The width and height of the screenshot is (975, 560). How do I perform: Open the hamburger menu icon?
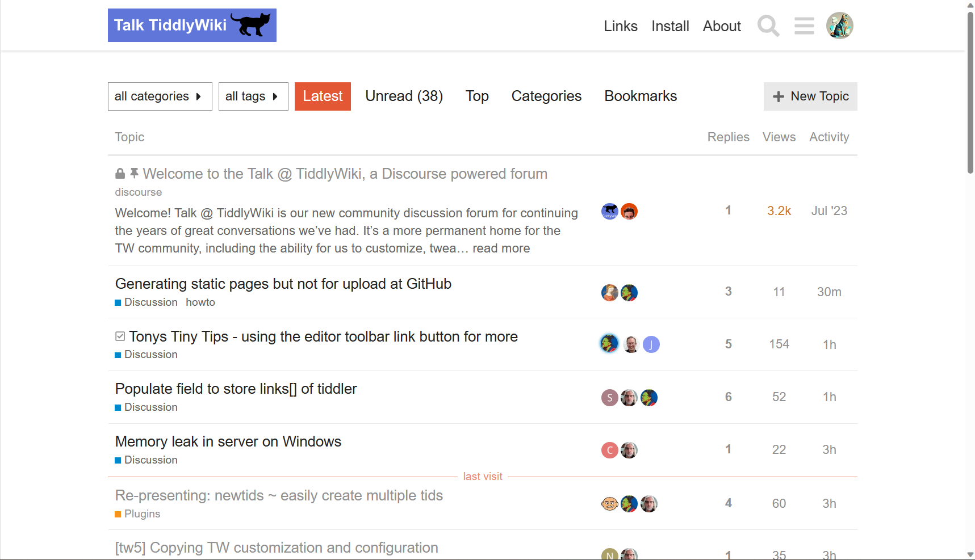pyautogui.click(x=804, y=26)
